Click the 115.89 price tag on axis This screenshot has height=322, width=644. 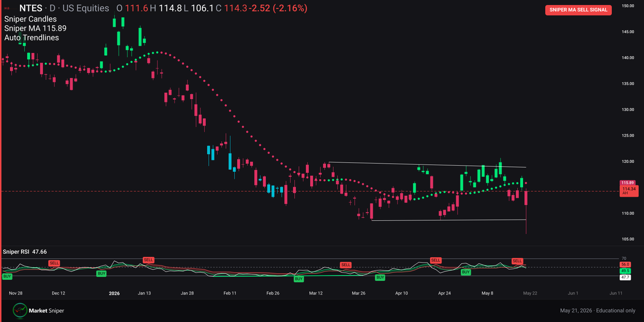click(628, 182)
